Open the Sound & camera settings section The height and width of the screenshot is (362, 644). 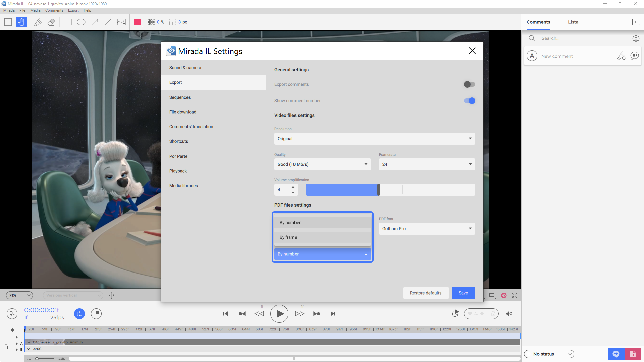(x=214, y=68)
